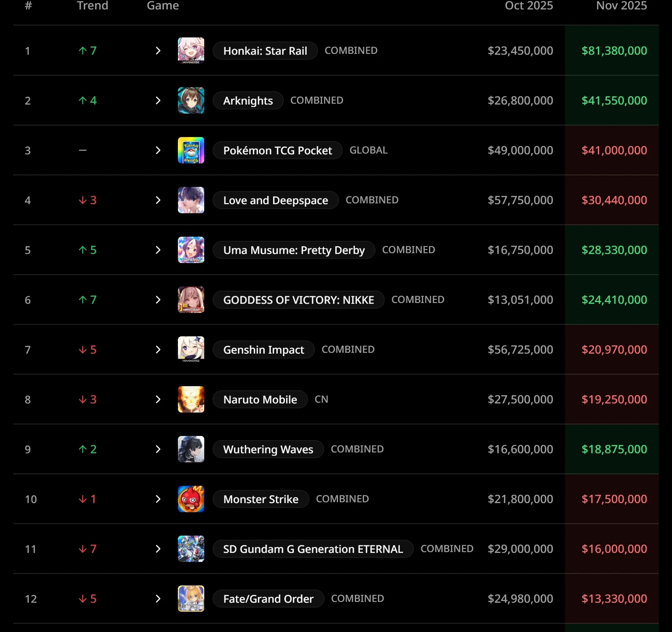Click the up 2 trend for Wuthering Waves
The width and height of the screenshot is (672, 632).
[x=88, y=449]
